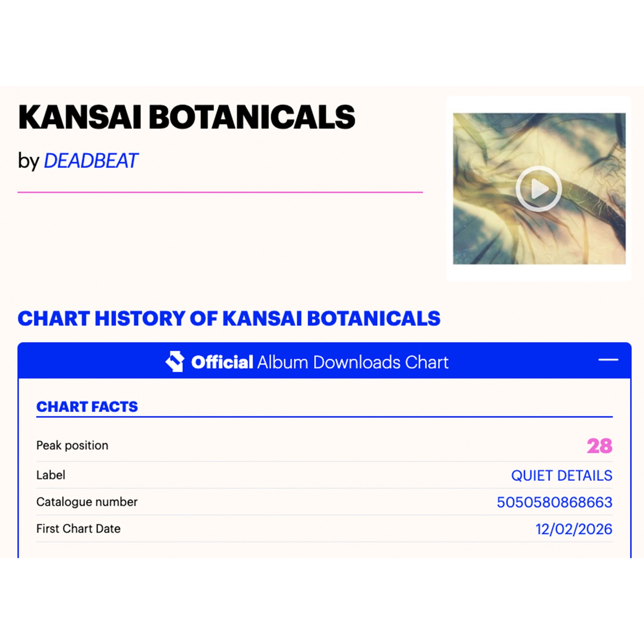The width and height of the screenshot is (644, 644).
Task: Click the KANSAI BOTANICALS page title
Action: tap(187, 117)
